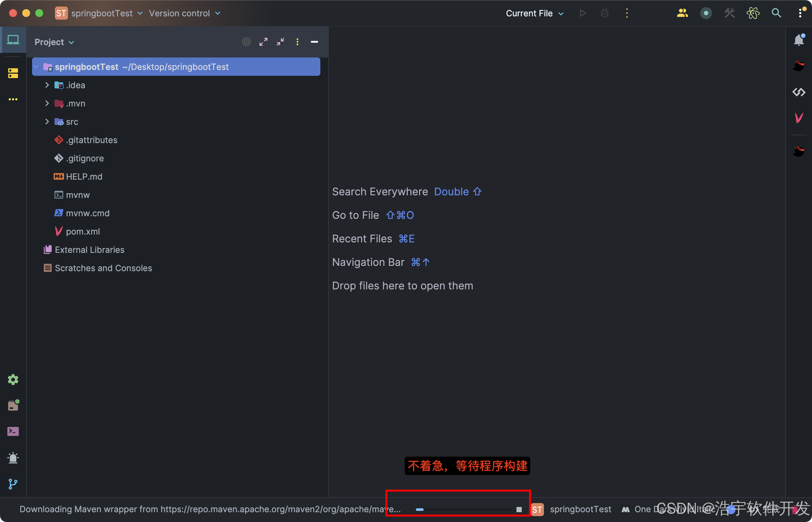Open the Problems alarm tool window

pos(13,458)
